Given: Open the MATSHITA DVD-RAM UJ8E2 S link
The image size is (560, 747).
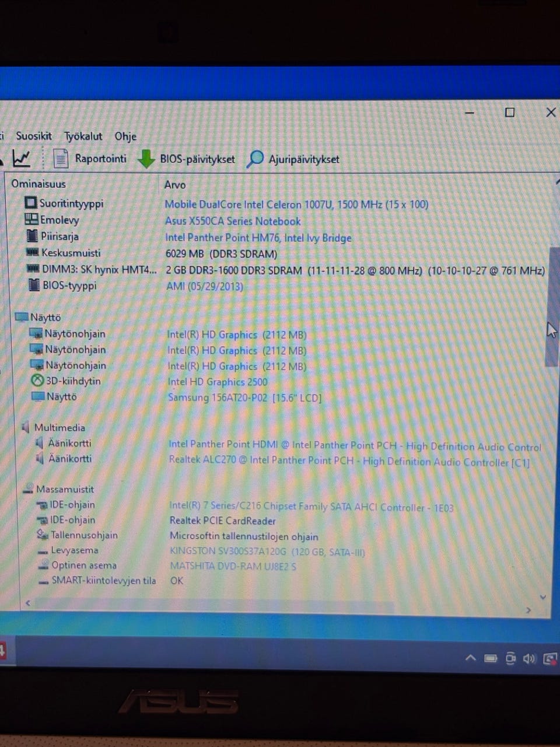Looking at the screenshot, I should 233,566.
